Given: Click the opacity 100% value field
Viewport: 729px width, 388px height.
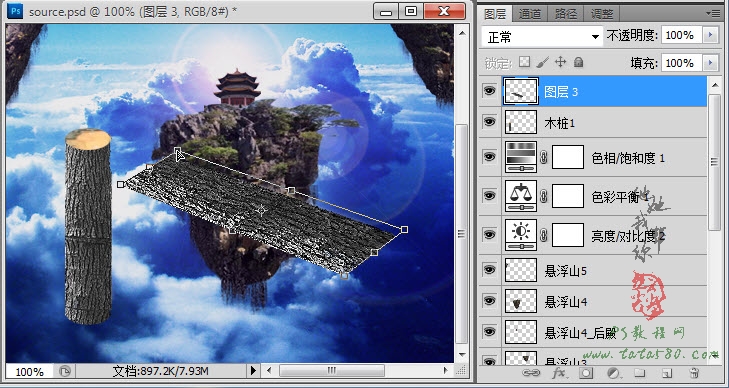Looking at the screenshot, I should coord(682,35).
